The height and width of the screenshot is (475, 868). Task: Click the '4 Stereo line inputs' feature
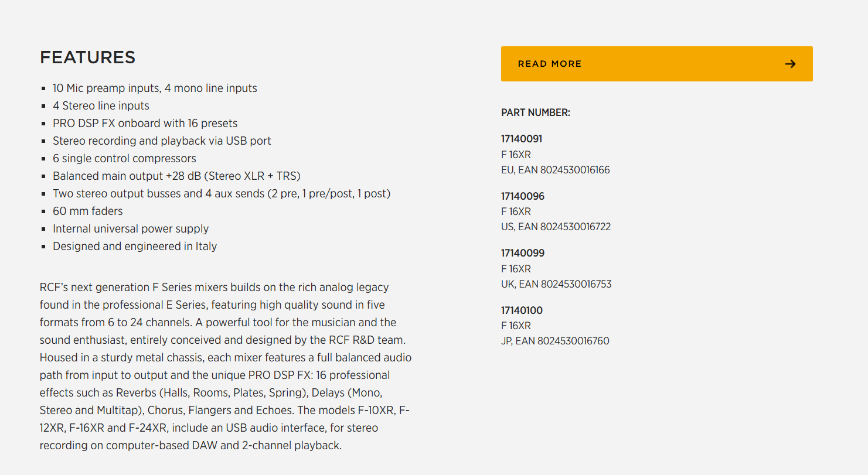tap(101, 106)
